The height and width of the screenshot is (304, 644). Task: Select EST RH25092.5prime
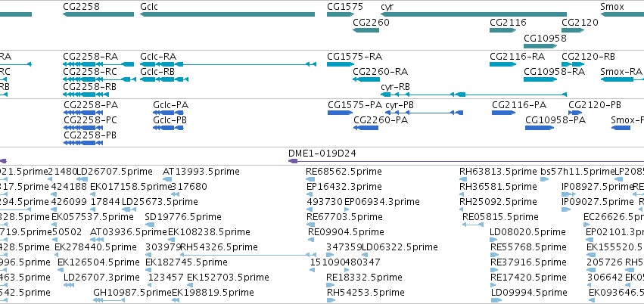(x=498, y=202)
